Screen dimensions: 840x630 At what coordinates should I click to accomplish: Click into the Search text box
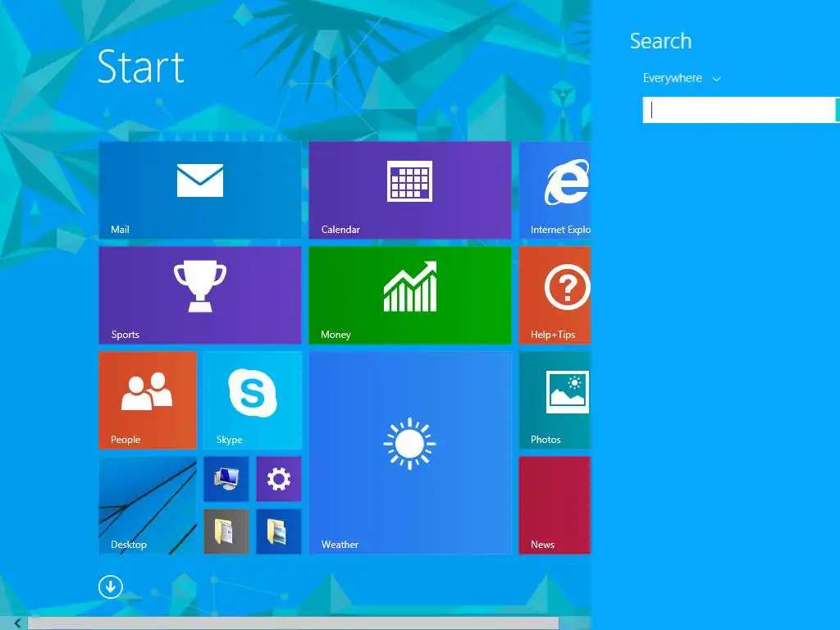point(739,110)
